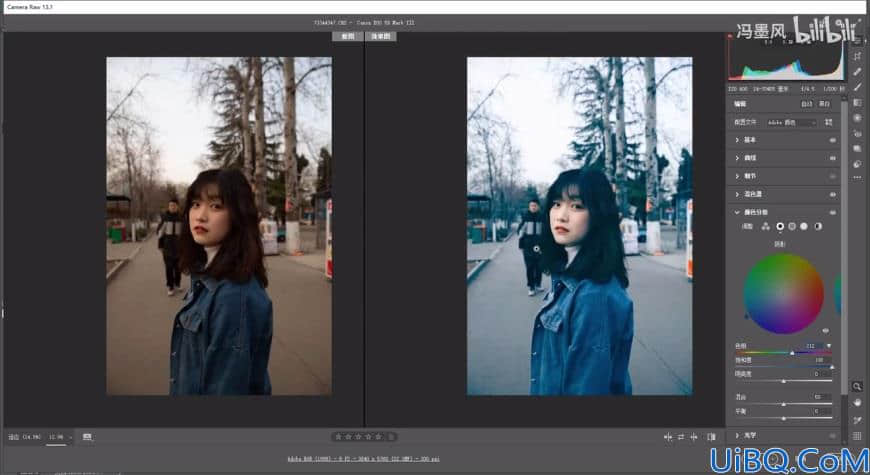Expand the 曲线 Curve panel
This screenshot has height=475, width=870.
(737, 158)
